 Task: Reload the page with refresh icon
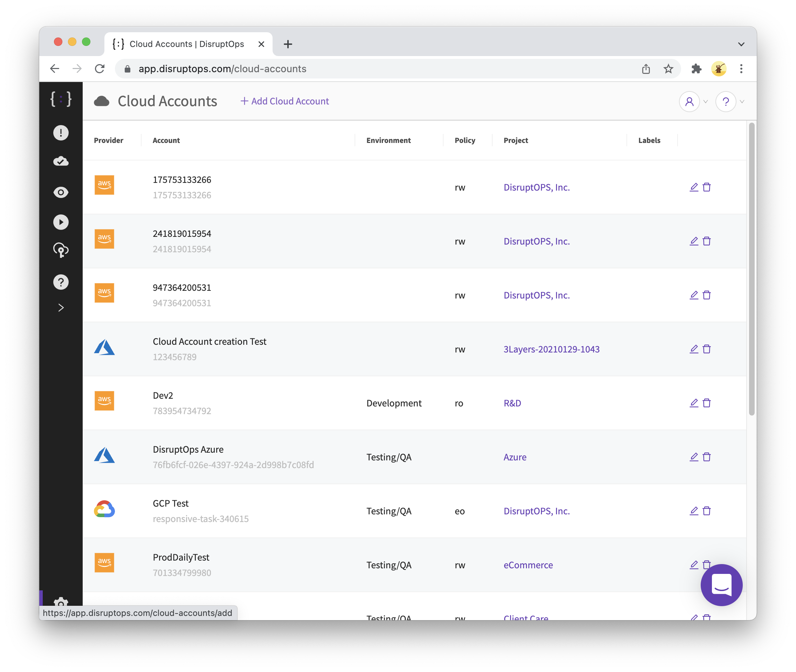click(x=100, y=69)
